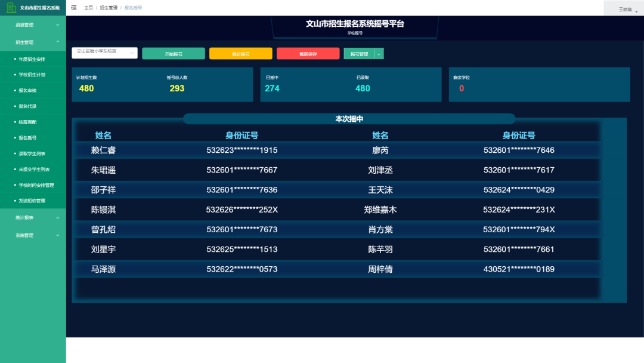Image resolution: width=644 pixels, height=363 pixels.
Task: Collapse the 招生管理 section
Action: click(x=33, y=42)
